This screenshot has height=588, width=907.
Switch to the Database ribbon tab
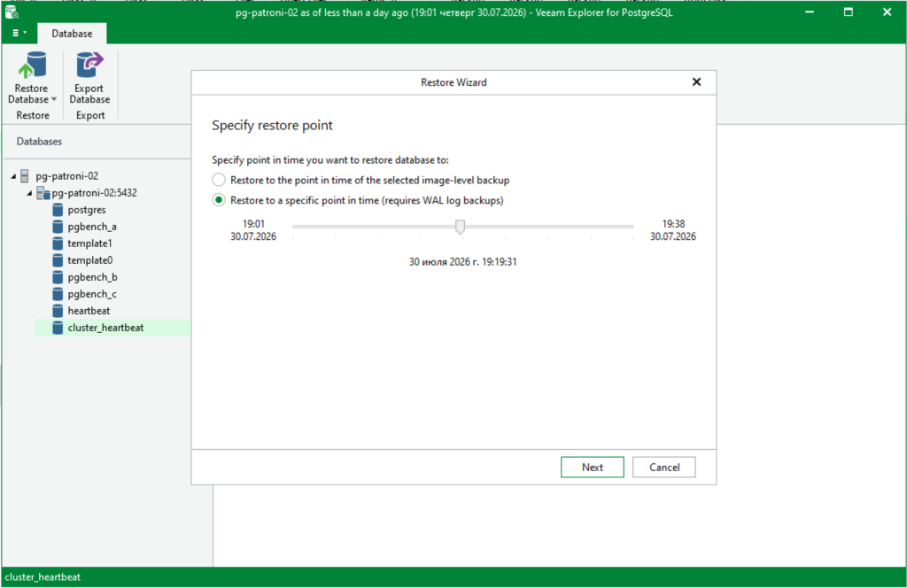[72, 34]
